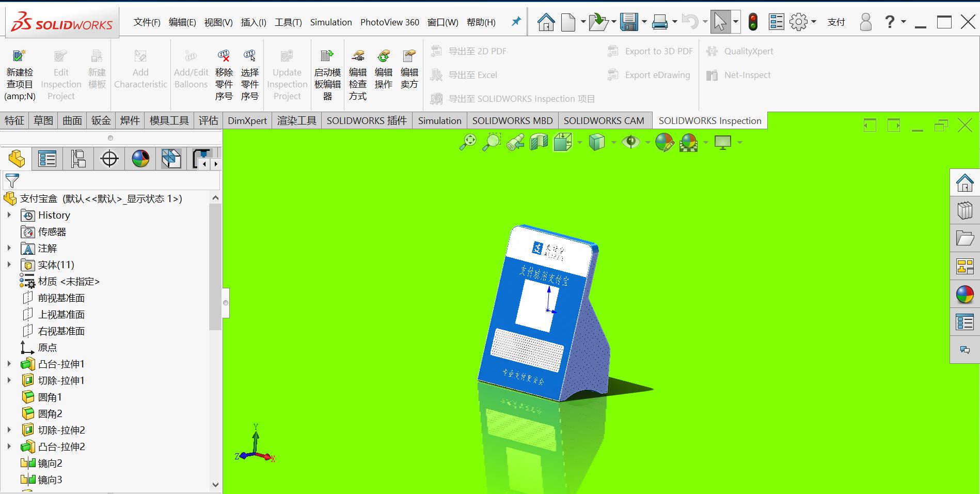The width and height of the screenshot is (980, 494).
Task: Switch to the SOLIDWORKS CAM tab
Action: (604, 120)
